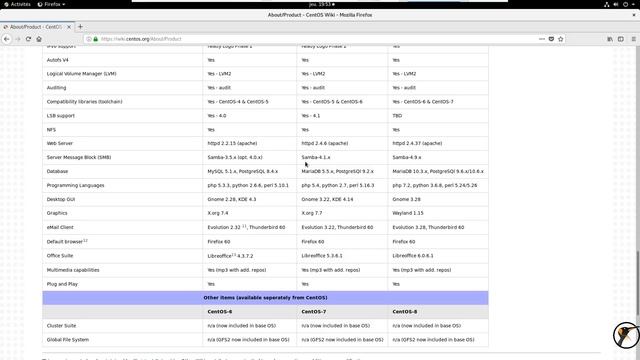Open the clock and calendar panel

coord(322,4)
